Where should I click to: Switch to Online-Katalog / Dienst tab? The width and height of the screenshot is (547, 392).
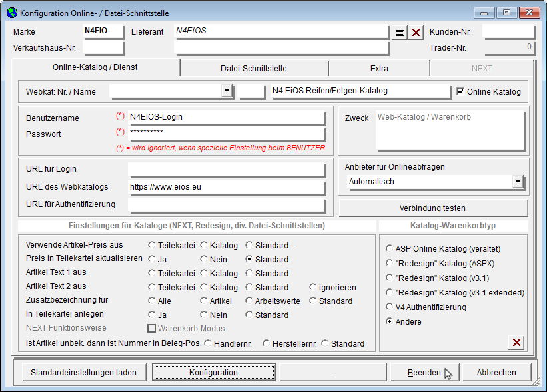(x=95, y=67)
